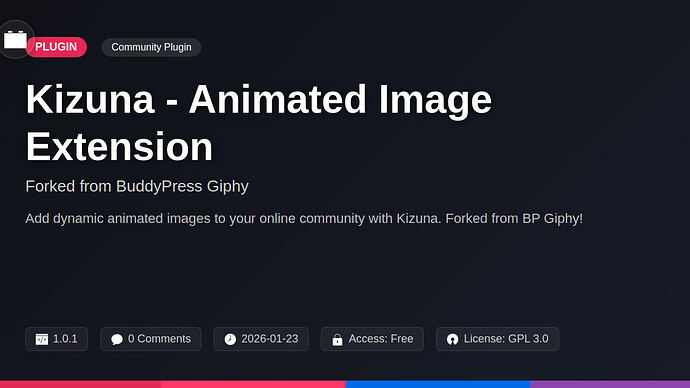
Task: Select the date 2026-01-23
Action: [270, 339]
